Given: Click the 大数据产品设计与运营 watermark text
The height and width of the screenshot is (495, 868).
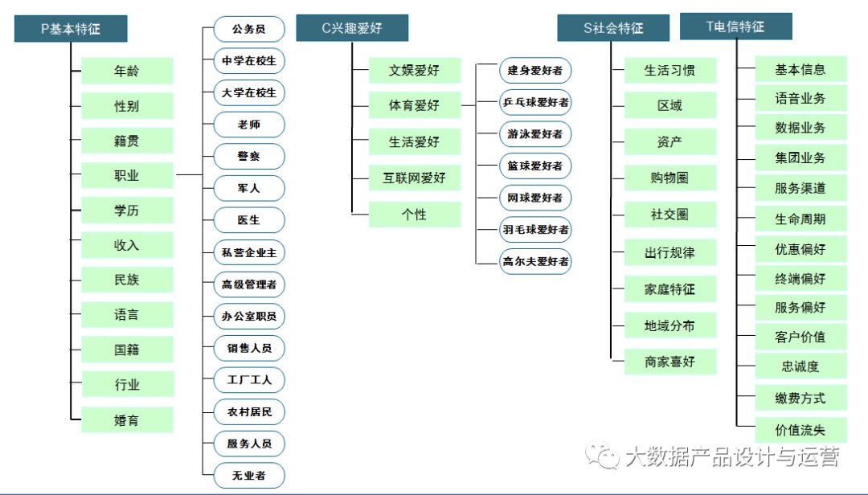Looking at the screenshot, I should click(732, 456).
